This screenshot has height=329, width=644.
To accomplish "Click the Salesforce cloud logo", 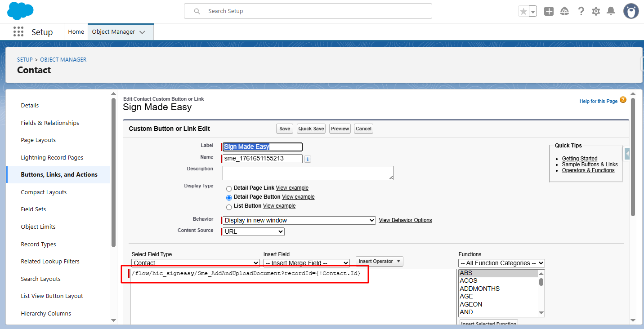I will pyautogui.click(x=21, y=11).
